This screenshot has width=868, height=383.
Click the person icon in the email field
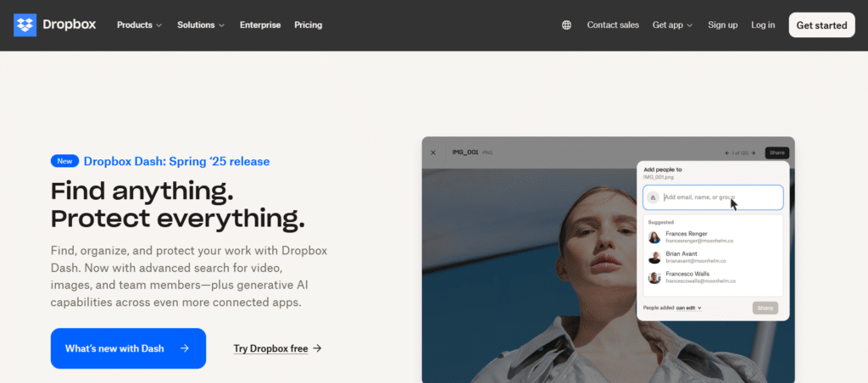coord(654,197)
